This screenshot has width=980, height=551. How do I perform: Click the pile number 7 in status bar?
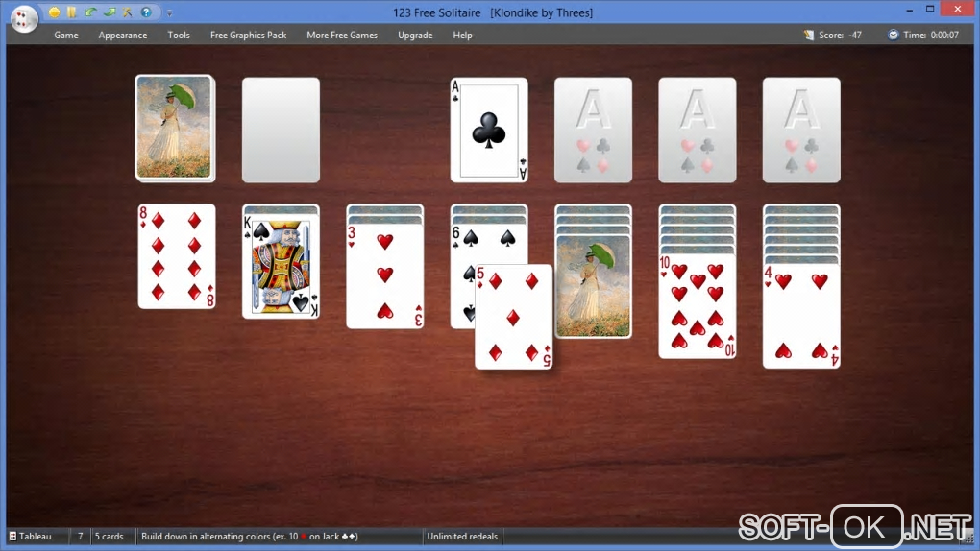[80, 536]
